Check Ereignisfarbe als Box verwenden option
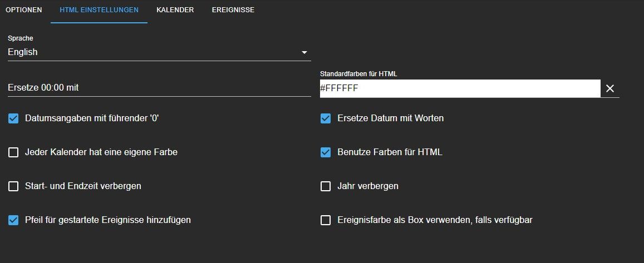The height and width of the screenshot is (263, 644). (x=325, y=220)
